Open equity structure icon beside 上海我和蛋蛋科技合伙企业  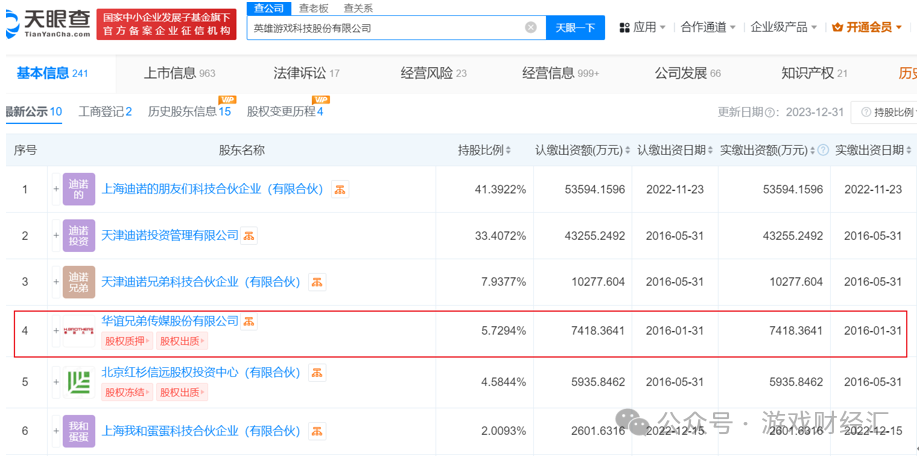317,432
